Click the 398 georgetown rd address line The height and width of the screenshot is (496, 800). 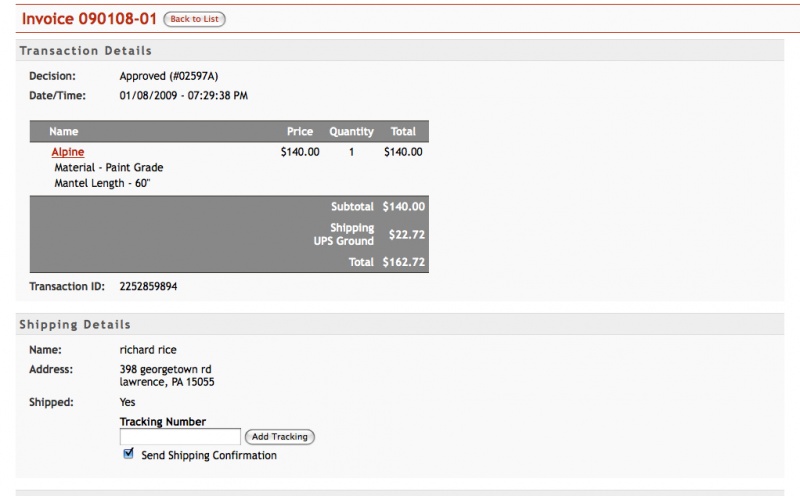165,369
